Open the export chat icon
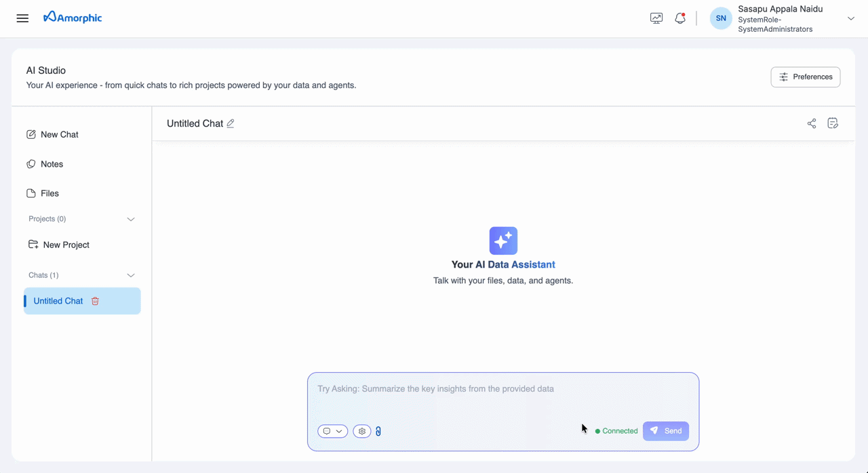The width and height of the screenshot is (868, 473). (x=833, y=123)
